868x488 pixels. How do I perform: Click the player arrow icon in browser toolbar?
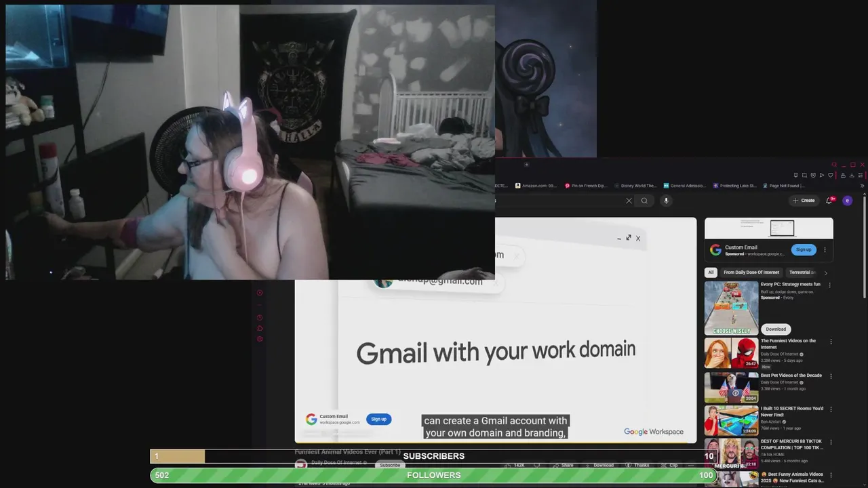pyautogui.click(x=822, y=175)
